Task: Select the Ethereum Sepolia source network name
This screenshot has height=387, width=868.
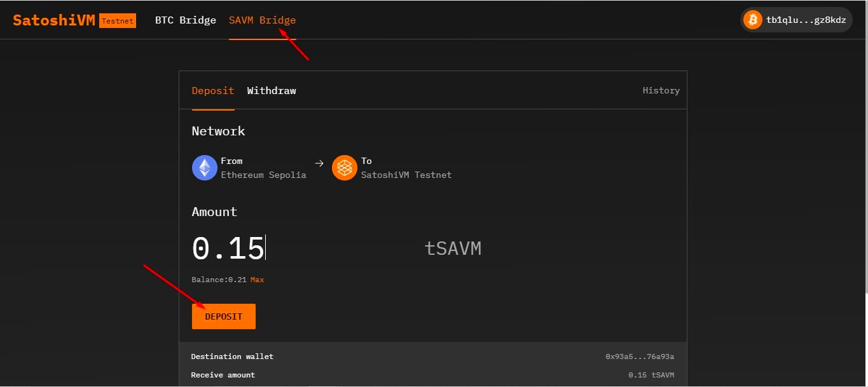Action: click(263, 175)
